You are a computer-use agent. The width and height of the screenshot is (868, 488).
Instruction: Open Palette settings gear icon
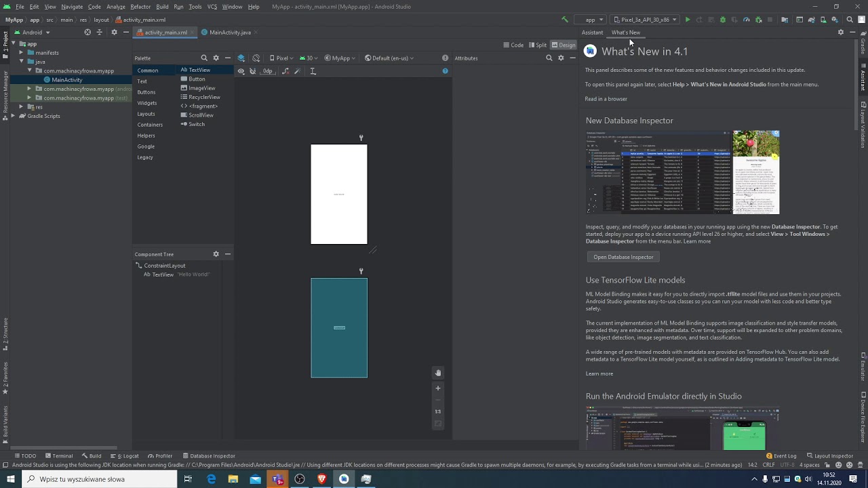coord(216,58)
